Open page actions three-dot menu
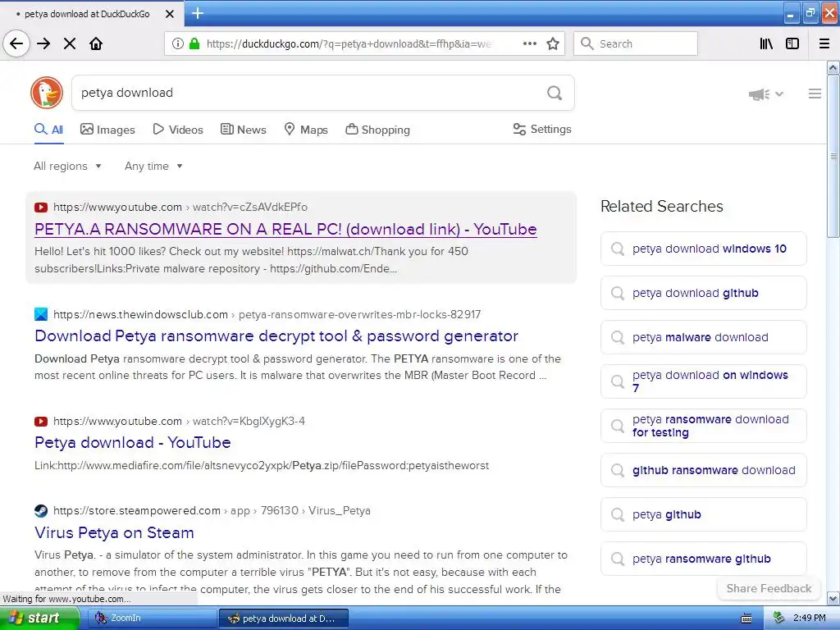 (x=529, y=43)
